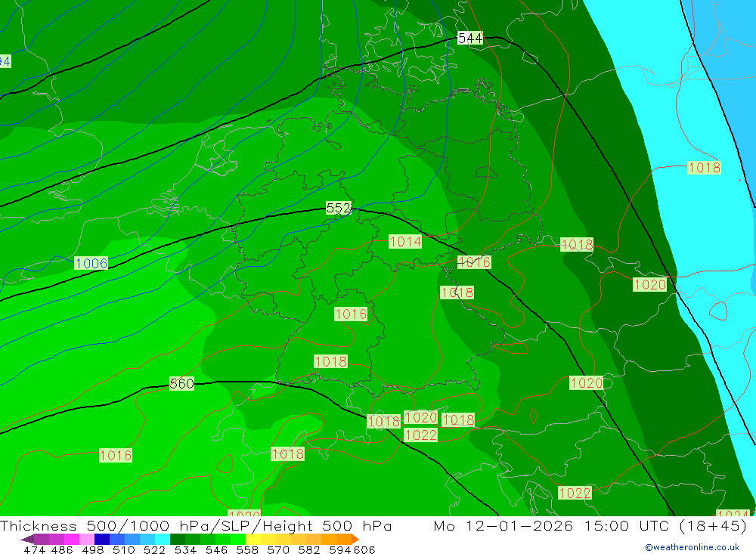Screen dimensions: 756x554
Task: Open the weatheronline.co.uk copyright link
Action: pos(692,547)
